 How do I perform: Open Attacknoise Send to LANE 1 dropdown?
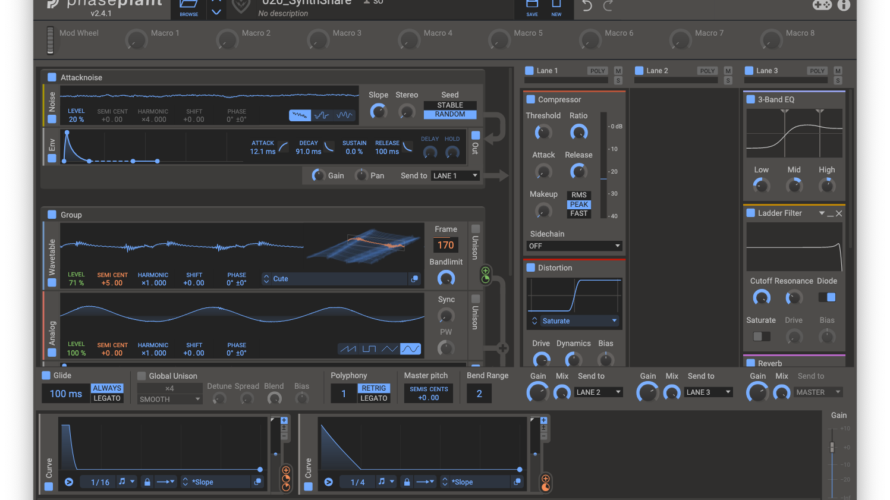455,176
